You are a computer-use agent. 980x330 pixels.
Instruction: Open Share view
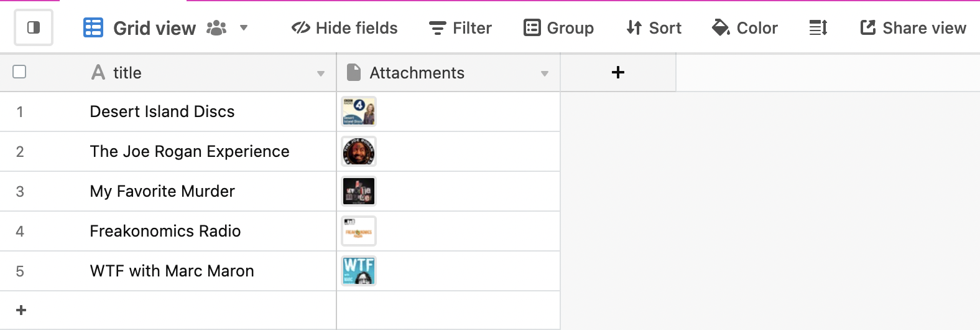tap(913, 28)
